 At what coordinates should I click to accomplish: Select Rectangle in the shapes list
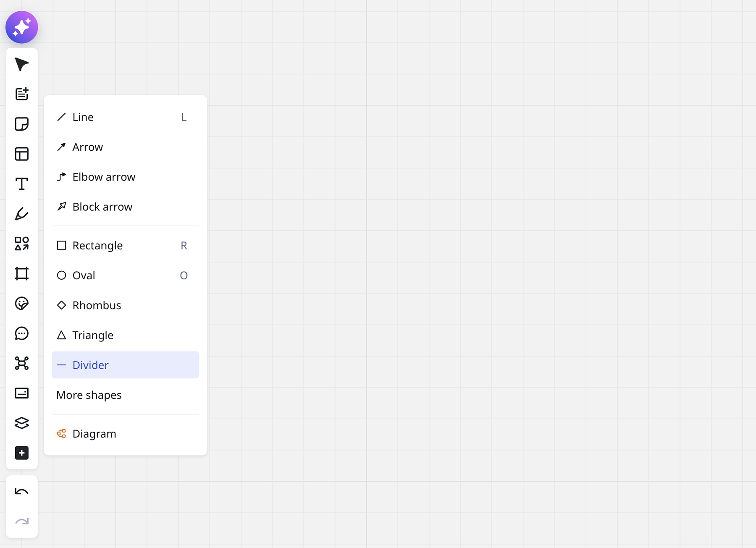(x=98, y=245)
